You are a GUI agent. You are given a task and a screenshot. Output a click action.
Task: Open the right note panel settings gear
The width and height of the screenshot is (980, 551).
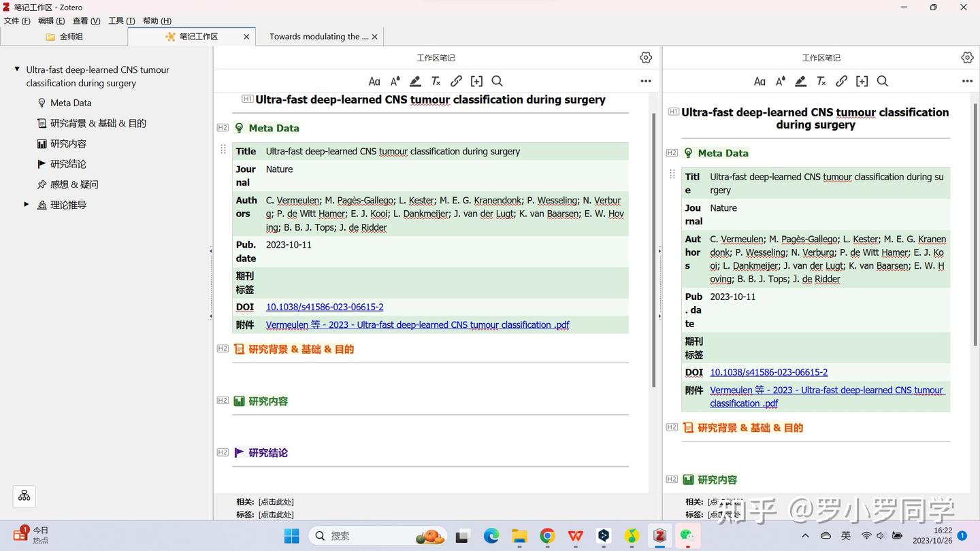(x=967, y=57)
